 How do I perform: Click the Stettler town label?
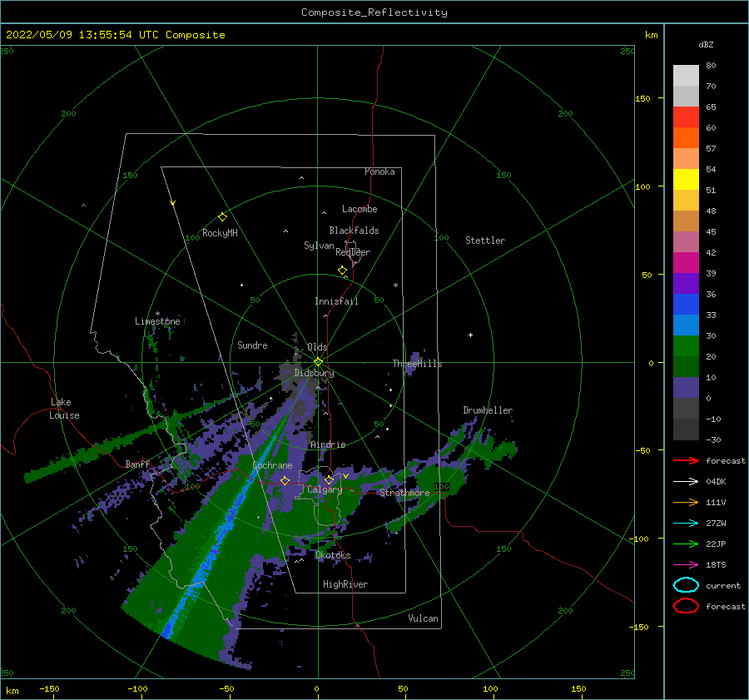click(485, 241)
